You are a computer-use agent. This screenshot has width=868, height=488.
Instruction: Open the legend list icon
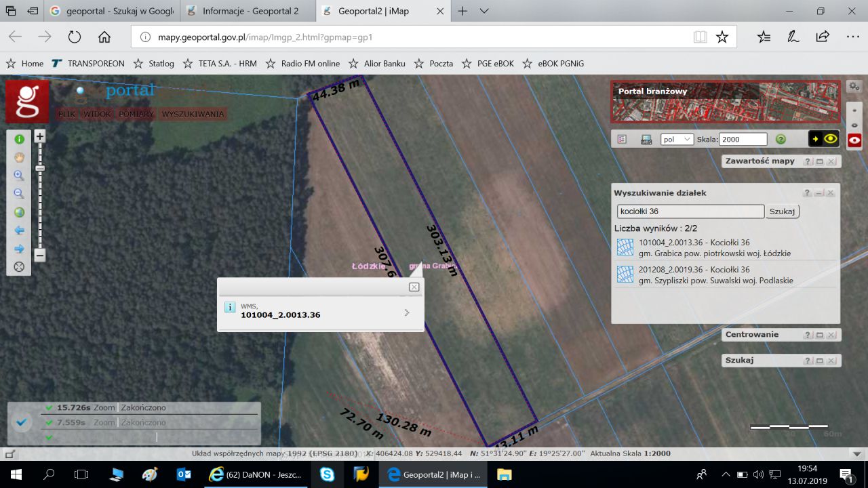tap(623, 139)
